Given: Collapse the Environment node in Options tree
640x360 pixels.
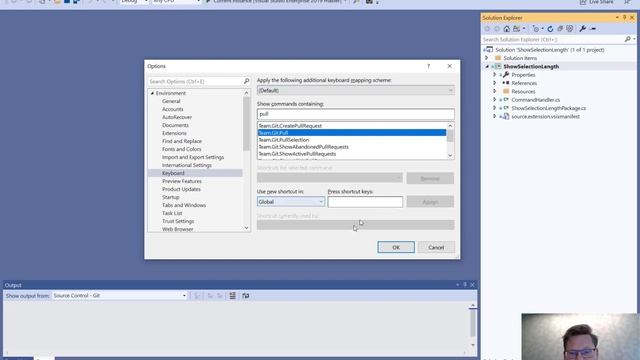Looking at the screenshot, I should coord(152,93).
